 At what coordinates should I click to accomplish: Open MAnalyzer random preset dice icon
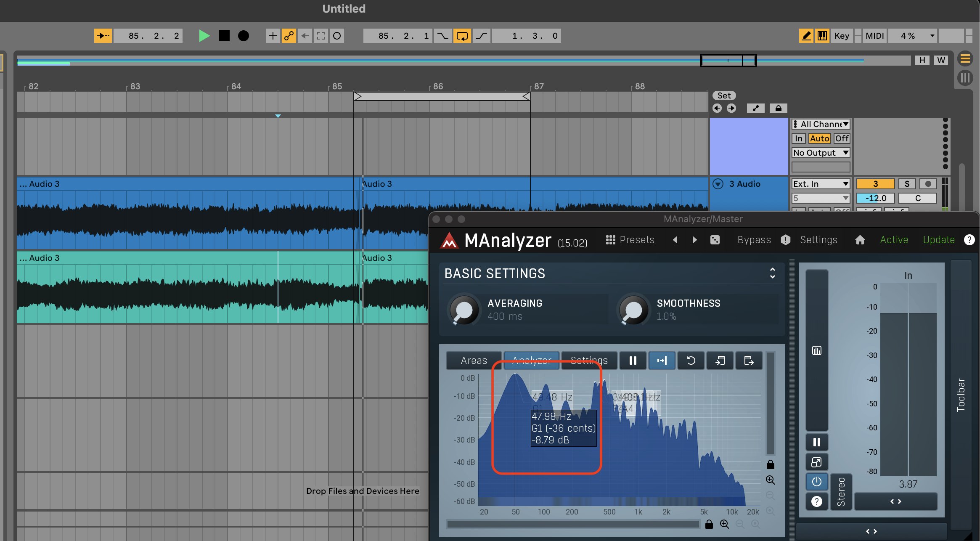tap(715, 240)
